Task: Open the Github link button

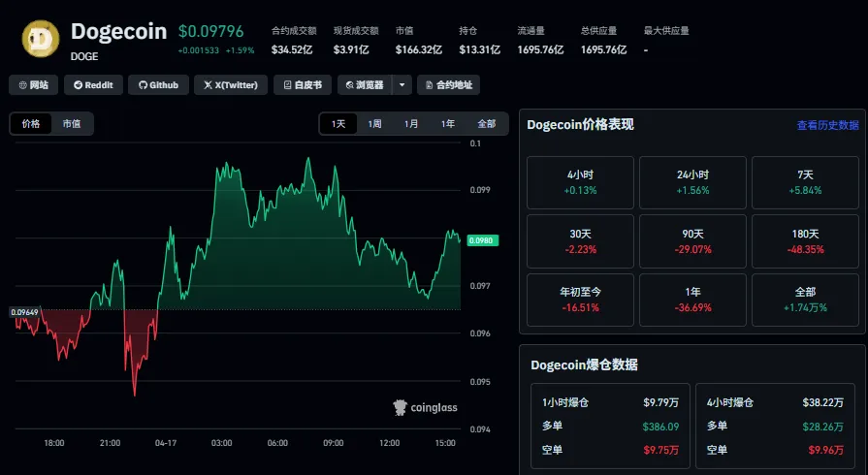Action: [x=158, y=85]
